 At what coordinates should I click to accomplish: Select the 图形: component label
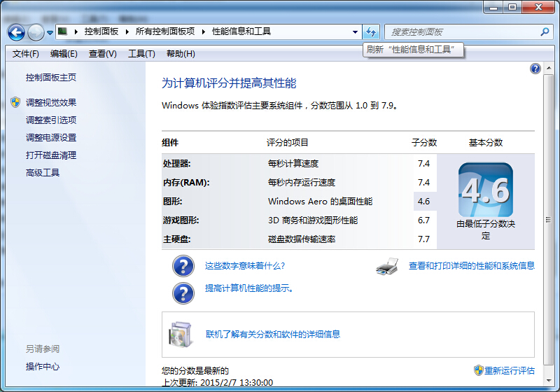[172, 202]
